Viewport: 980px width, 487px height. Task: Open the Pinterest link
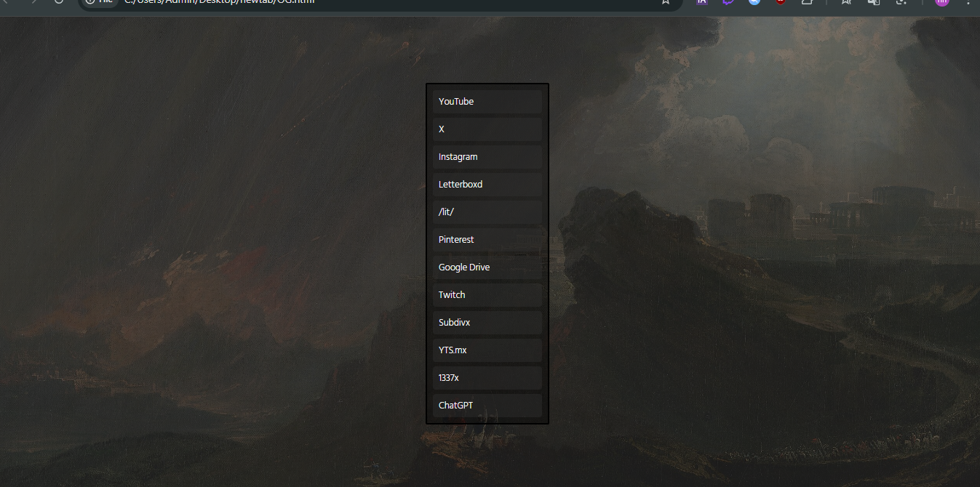(x=487, y=240)
